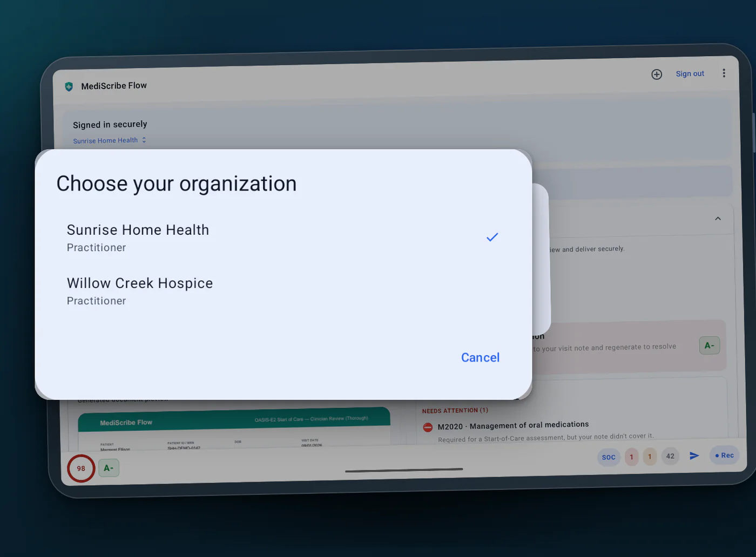Click the Sign out link
Viewport: 756px width, 557px height.
coord(690,73)
